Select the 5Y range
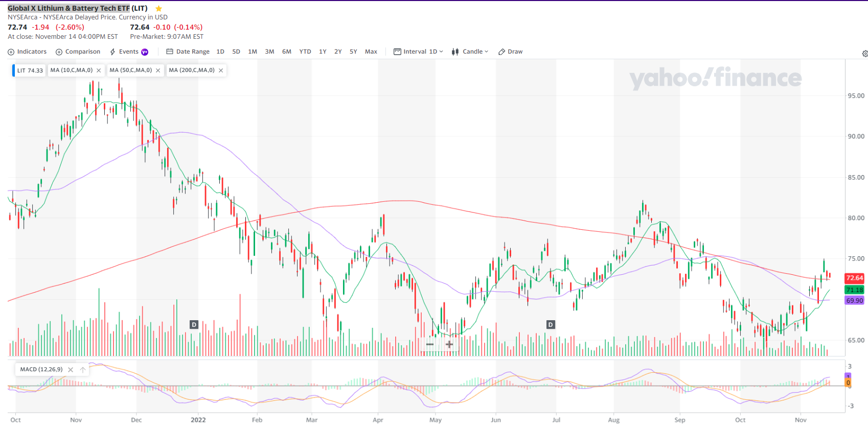868x430 pixels. click(353, 52)
